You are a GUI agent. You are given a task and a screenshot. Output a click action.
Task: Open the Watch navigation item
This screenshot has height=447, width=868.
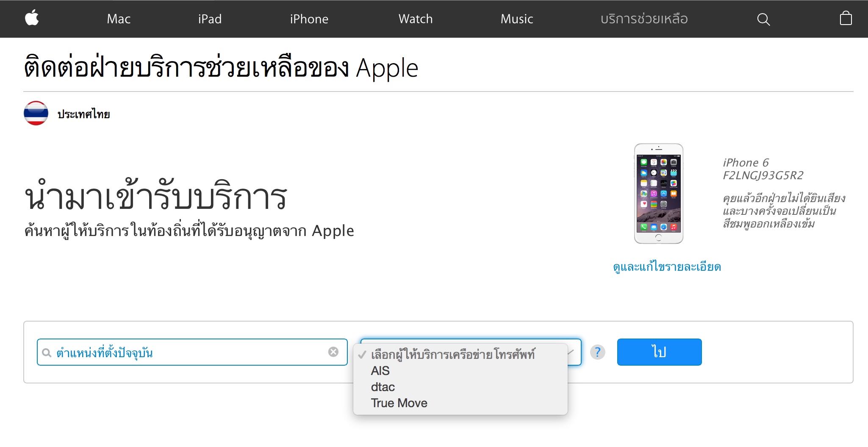(416, 19)
